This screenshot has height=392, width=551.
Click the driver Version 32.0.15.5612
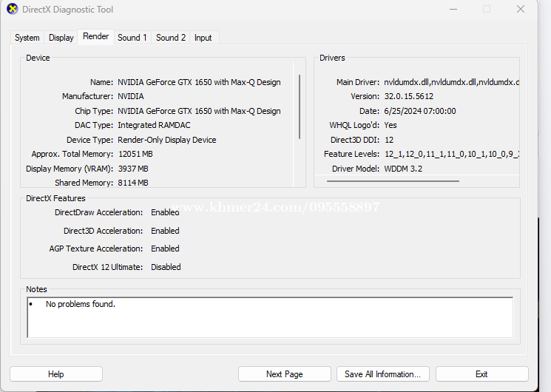click(409, 96)
